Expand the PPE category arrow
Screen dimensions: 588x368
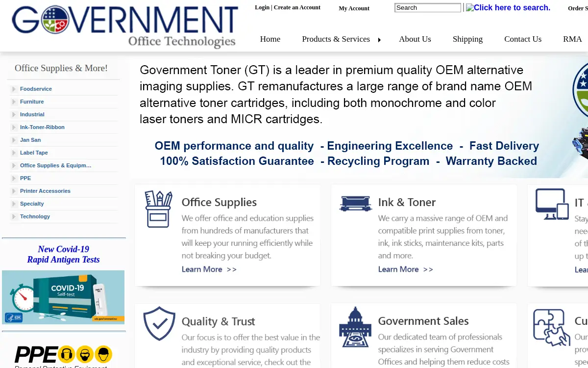click(14, 179)
